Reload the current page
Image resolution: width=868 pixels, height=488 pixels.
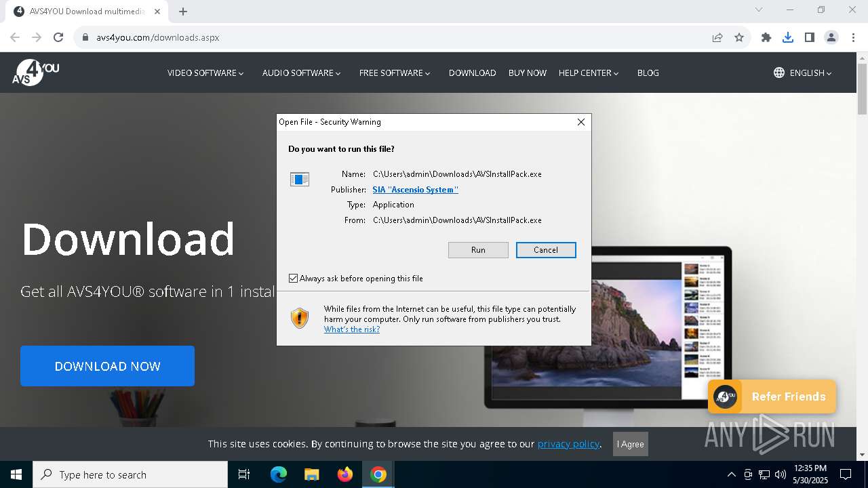click(58, 37)
